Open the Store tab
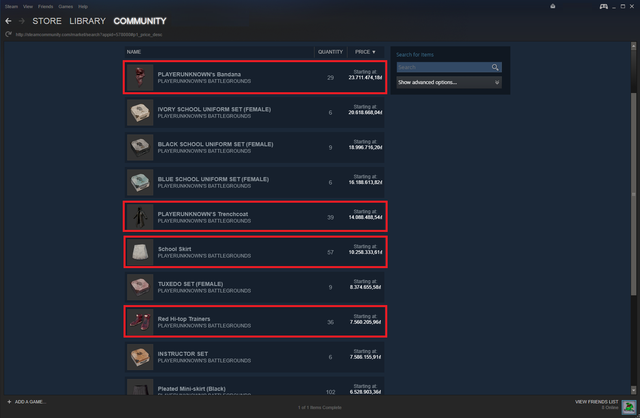This screenshot has width=640, height=418. click(x=47, y=21)
